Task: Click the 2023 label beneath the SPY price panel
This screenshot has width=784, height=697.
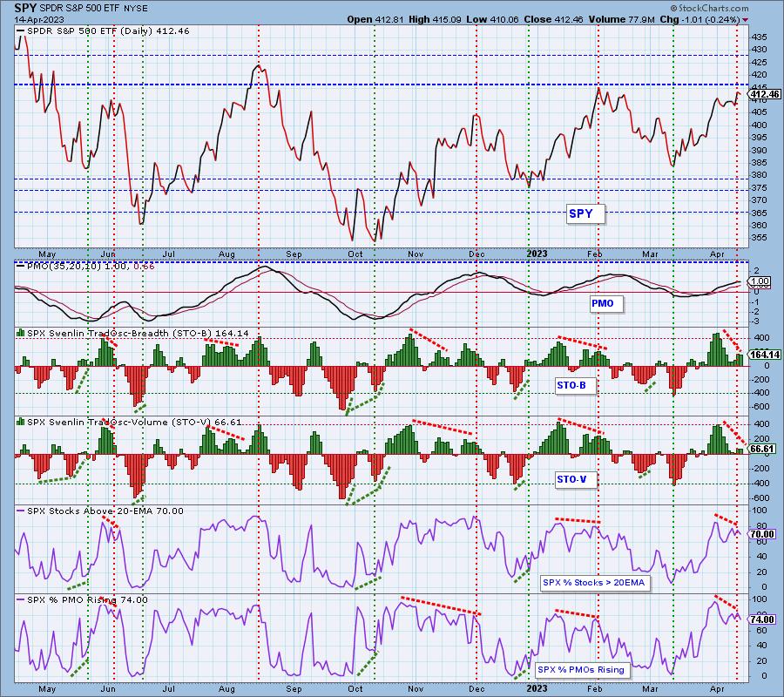Action: coord(537,254)
